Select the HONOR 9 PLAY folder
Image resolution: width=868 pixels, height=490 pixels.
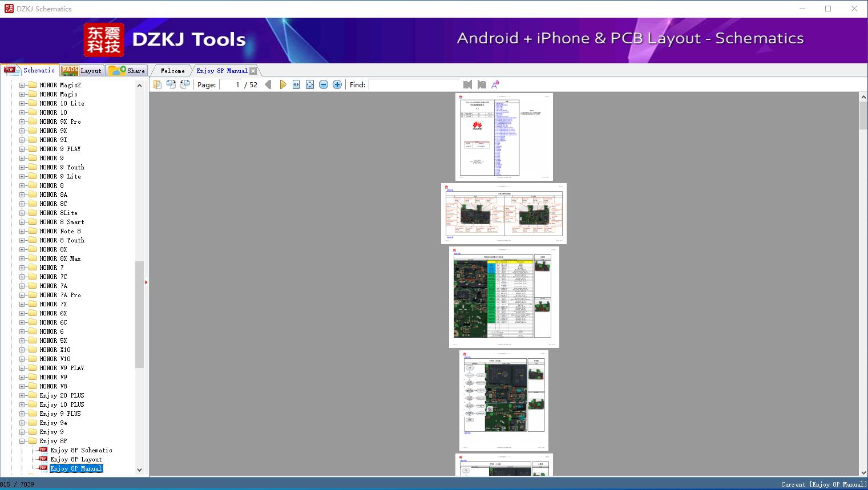(60, 149)
